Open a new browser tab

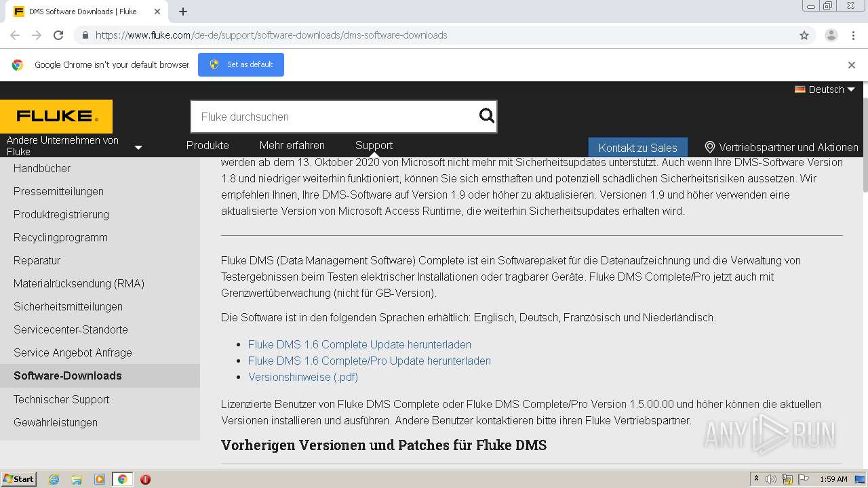(x=183, y=12)
